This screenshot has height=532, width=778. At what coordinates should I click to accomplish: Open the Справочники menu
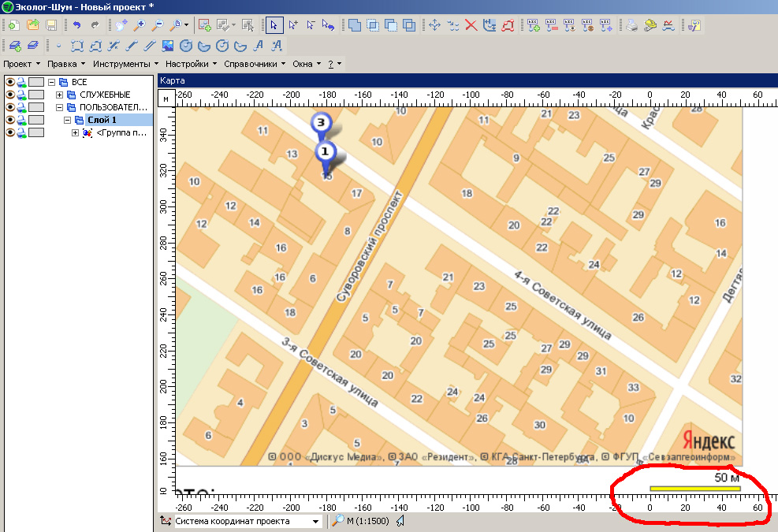254,64
